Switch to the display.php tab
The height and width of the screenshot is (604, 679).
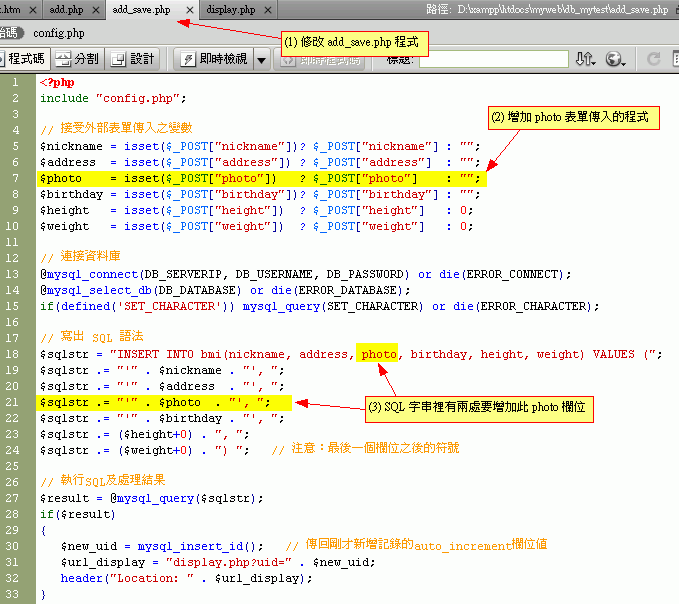coord(231,10)
